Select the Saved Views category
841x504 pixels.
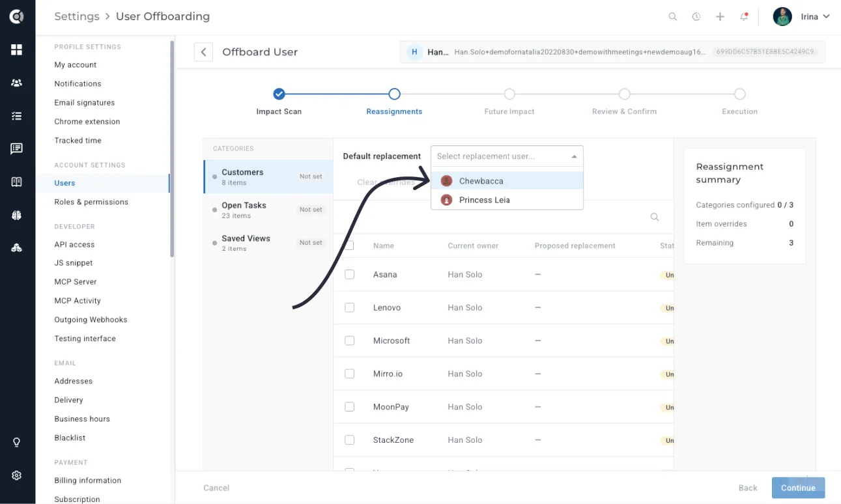(x=268, y=243)
